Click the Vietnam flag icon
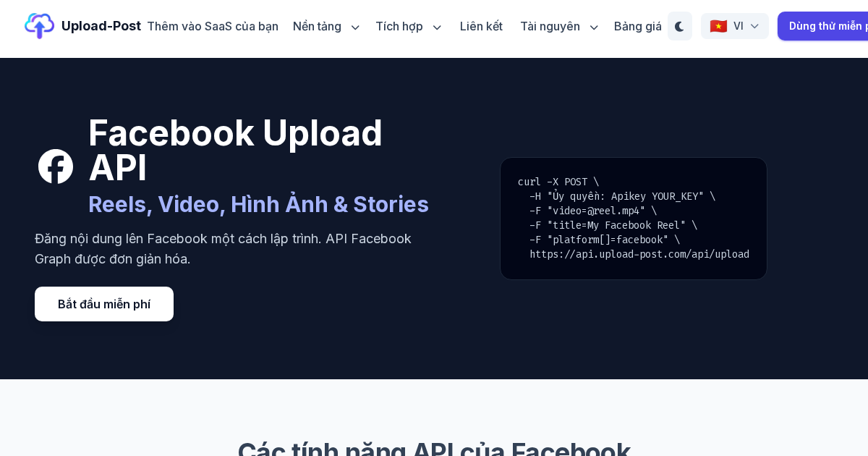 pyautogui.click(x=718, y=26)
